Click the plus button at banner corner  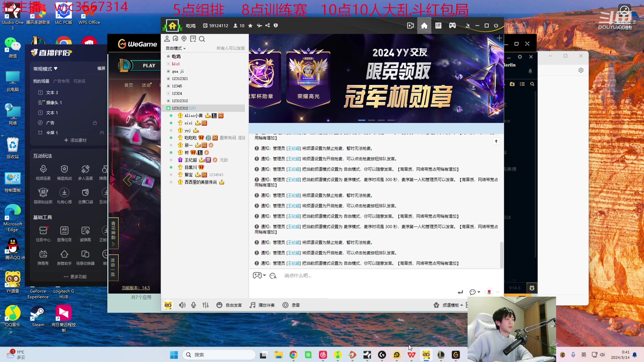tap(499, 38)
